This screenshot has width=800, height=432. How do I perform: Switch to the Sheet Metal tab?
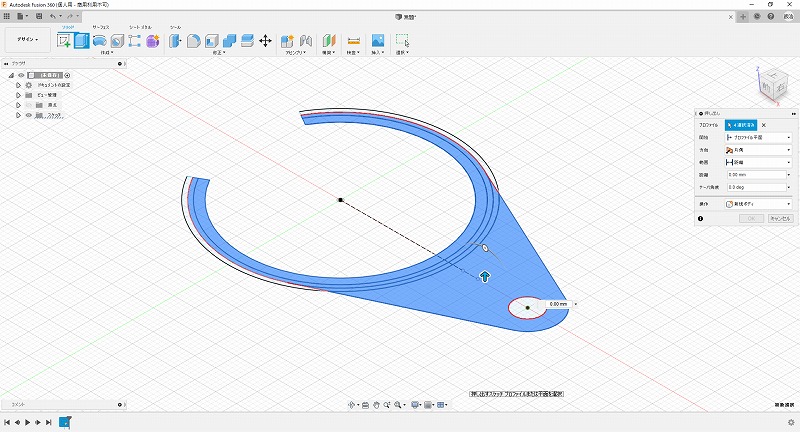[x=139, y=27]
